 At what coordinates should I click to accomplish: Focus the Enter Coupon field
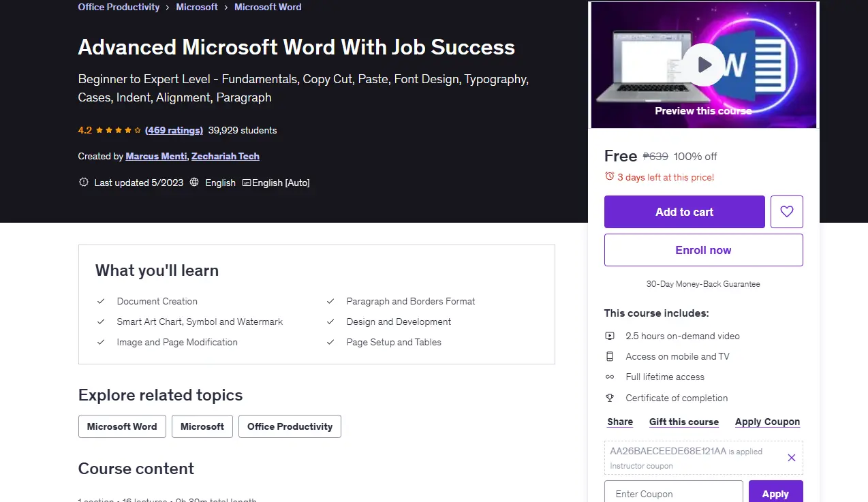pos(674,494)
